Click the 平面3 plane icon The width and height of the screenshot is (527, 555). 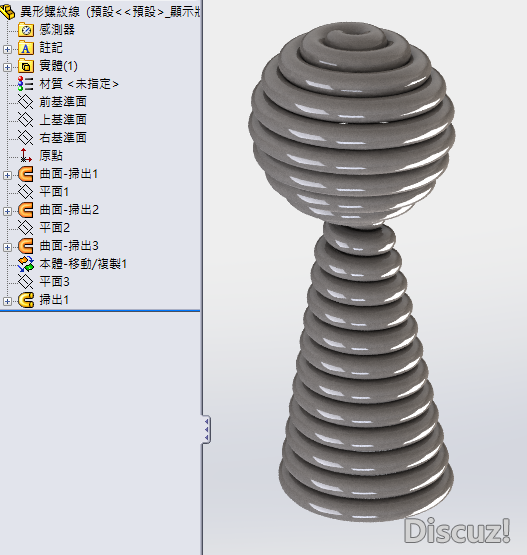pyautogui.click(x=26, y=282)
